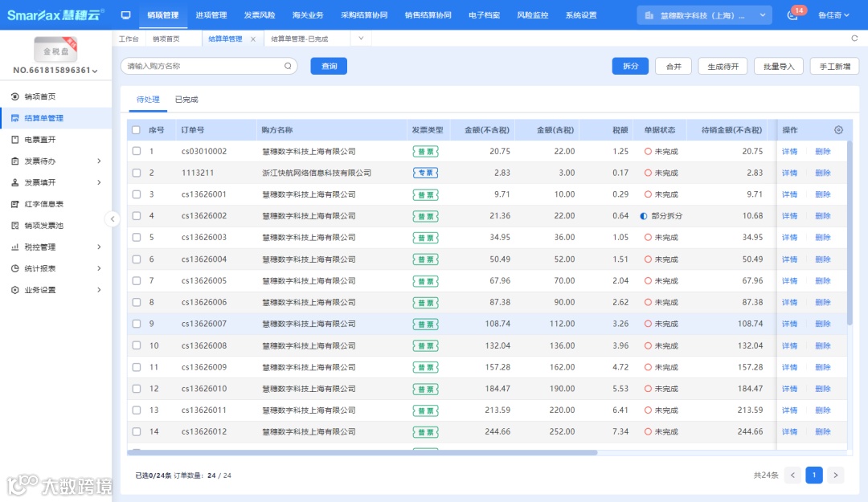
Task: Open the notification bell with 14 badge
Action: coord(792,15)
